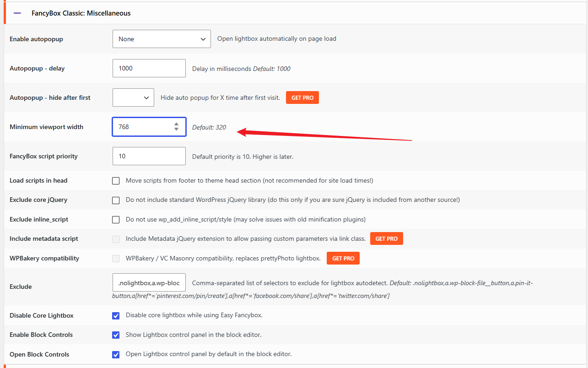Click 'Open lightbox automatically on page load' text
The height and width of the screenshot is (368, 588).
click(x=277, y=39)
